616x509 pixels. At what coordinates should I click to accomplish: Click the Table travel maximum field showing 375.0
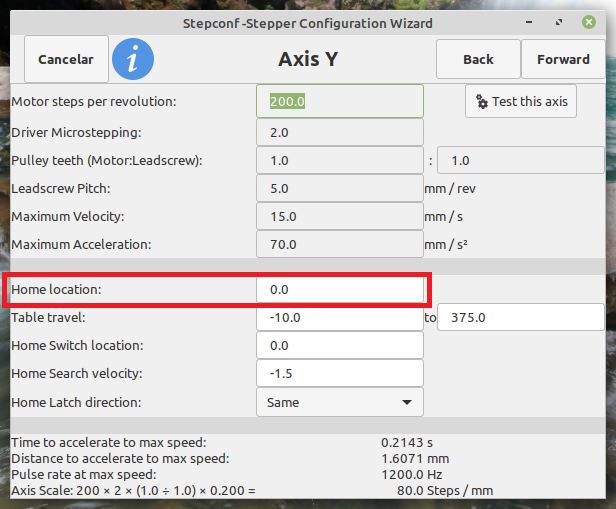pyautogui.click(x=520, y=317)
